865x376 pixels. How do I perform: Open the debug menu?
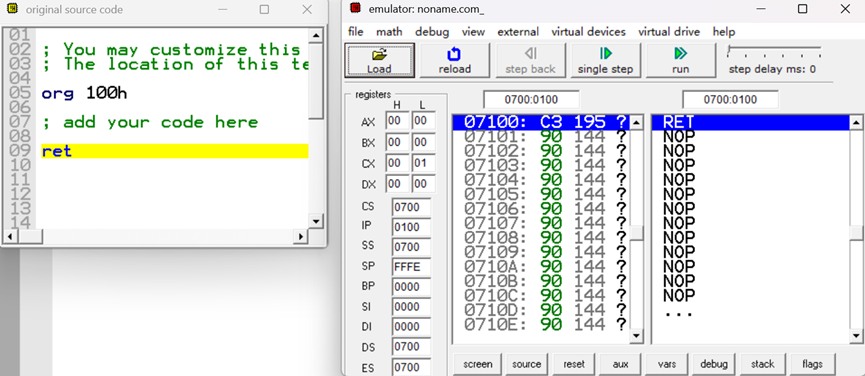point(432,32)
